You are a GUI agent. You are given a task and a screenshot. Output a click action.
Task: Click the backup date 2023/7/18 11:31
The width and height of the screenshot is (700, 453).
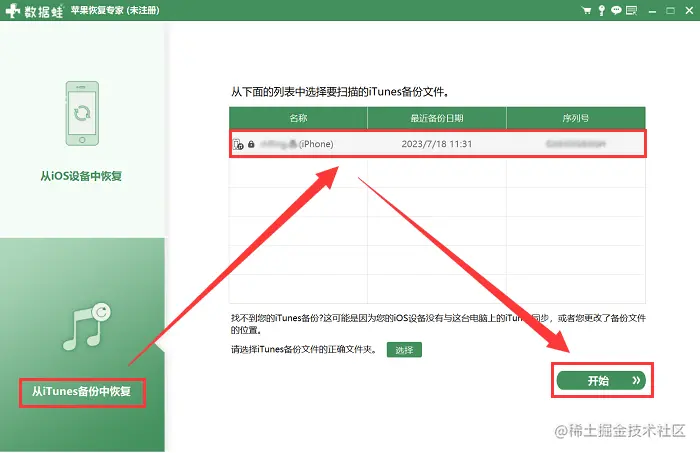click(437, 144)
